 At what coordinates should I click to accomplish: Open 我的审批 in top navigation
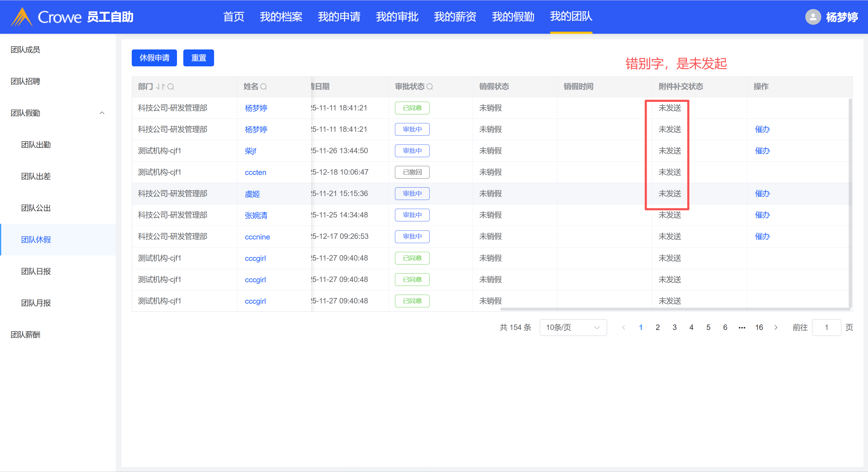pyautogui.click(x=397, y=17)
